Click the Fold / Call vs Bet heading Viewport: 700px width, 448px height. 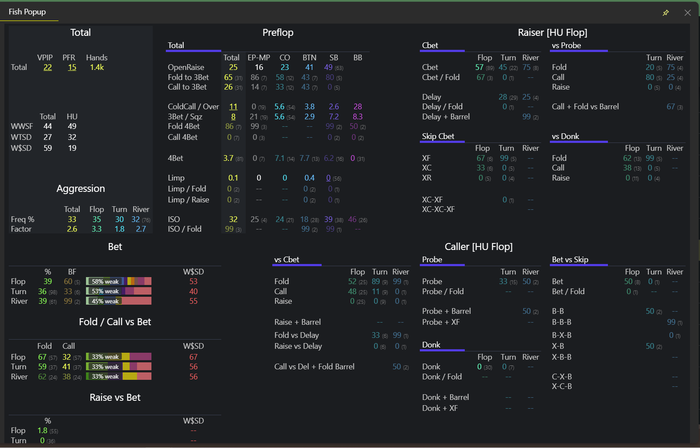[x=115, y=322]
